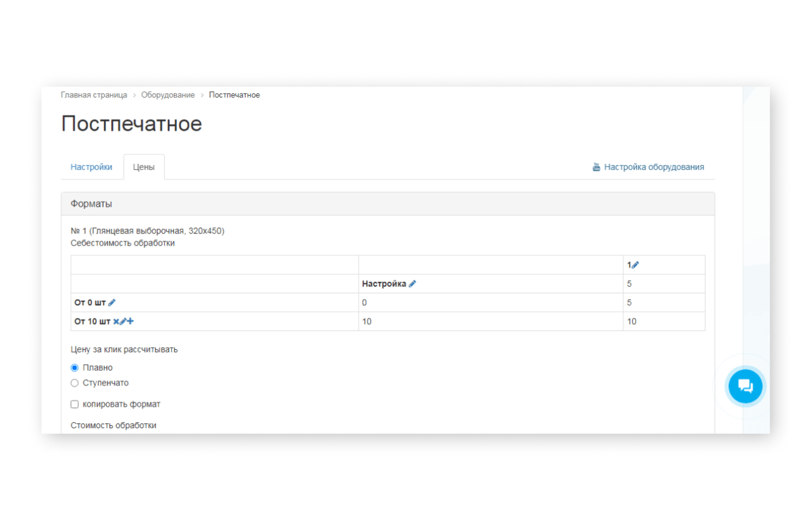
Task: Select the Плавно radio option
Action: pyautogui.click(x=75, y=368)
